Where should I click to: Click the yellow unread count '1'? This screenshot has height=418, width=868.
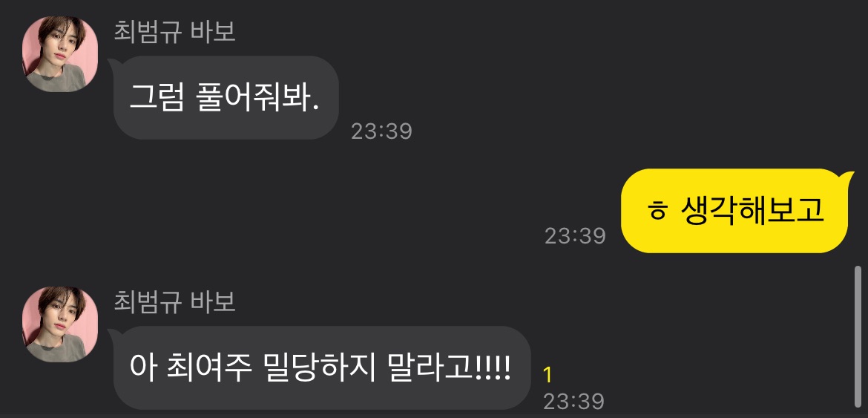click(548, 376)
